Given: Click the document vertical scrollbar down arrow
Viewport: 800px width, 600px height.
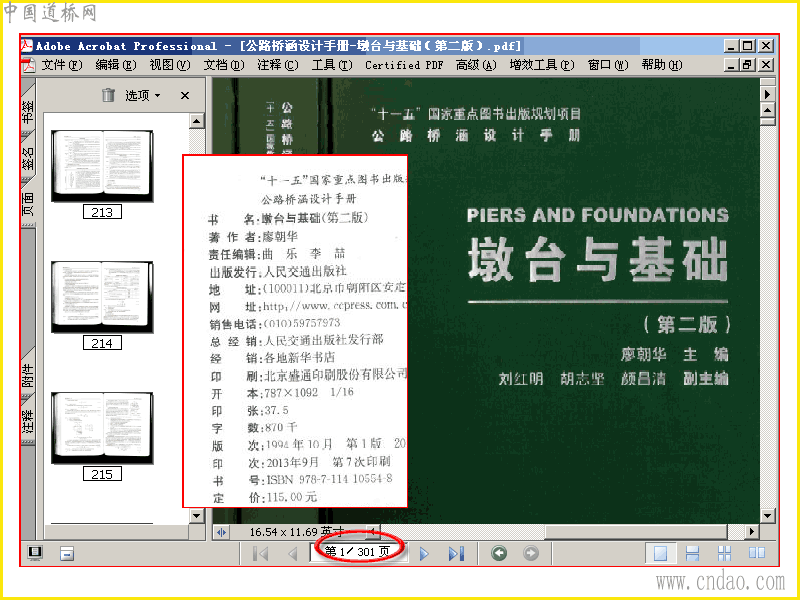Looking at the screenshot, I should (768, 516).
